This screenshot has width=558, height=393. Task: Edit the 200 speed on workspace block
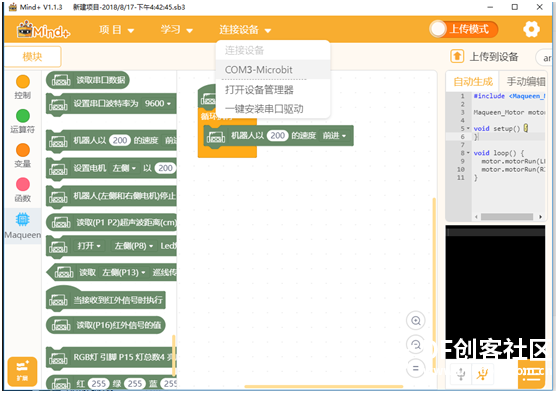(278, 136)
